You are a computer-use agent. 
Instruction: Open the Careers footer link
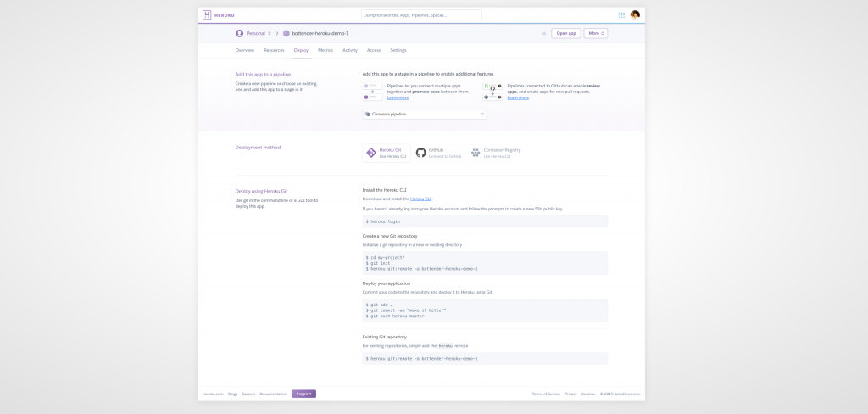pos(248,394)
